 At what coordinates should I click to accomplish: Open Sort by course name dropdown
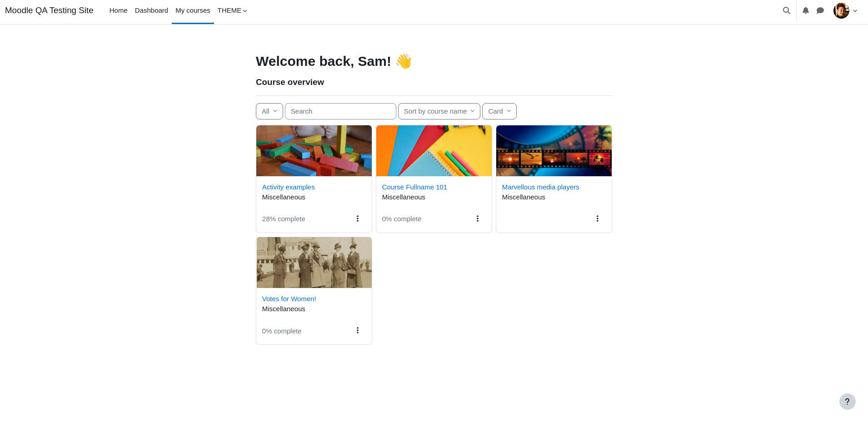(439, 111)
